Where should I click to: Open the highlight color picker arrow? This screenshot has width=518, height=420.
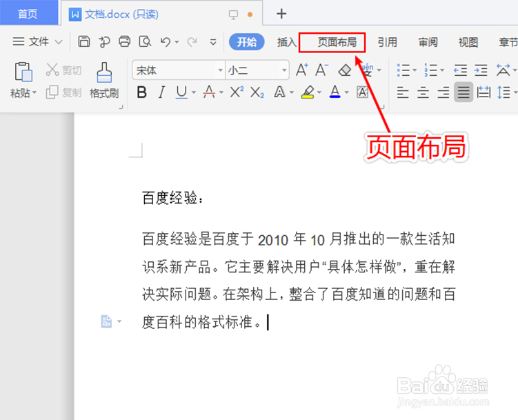click(x=319, y=92)
